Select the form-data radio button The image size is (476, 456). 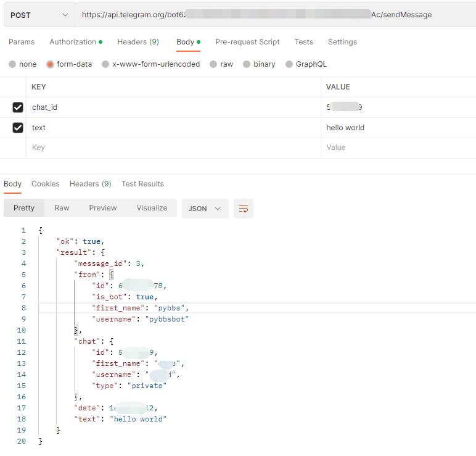[x=50, y=64]
